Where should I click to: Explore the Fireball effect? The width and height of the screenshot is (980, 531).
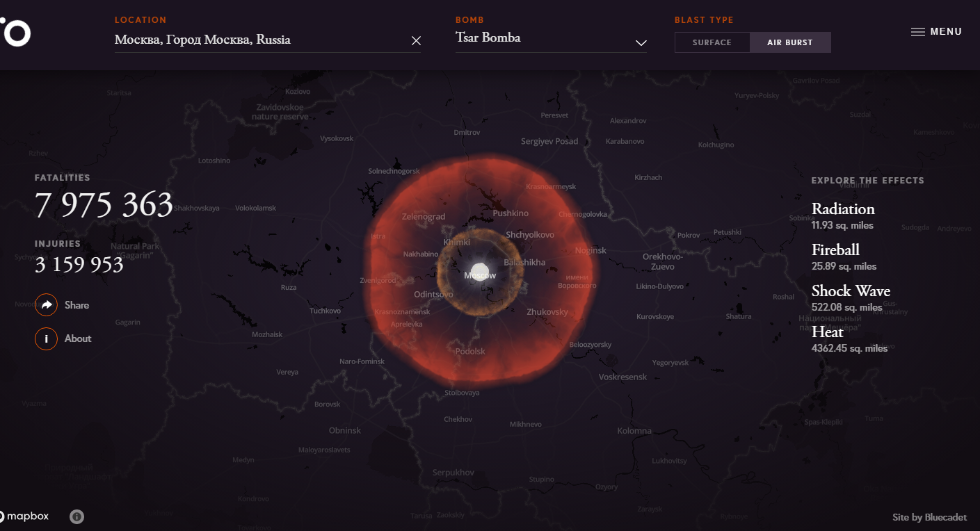(835, 250)
